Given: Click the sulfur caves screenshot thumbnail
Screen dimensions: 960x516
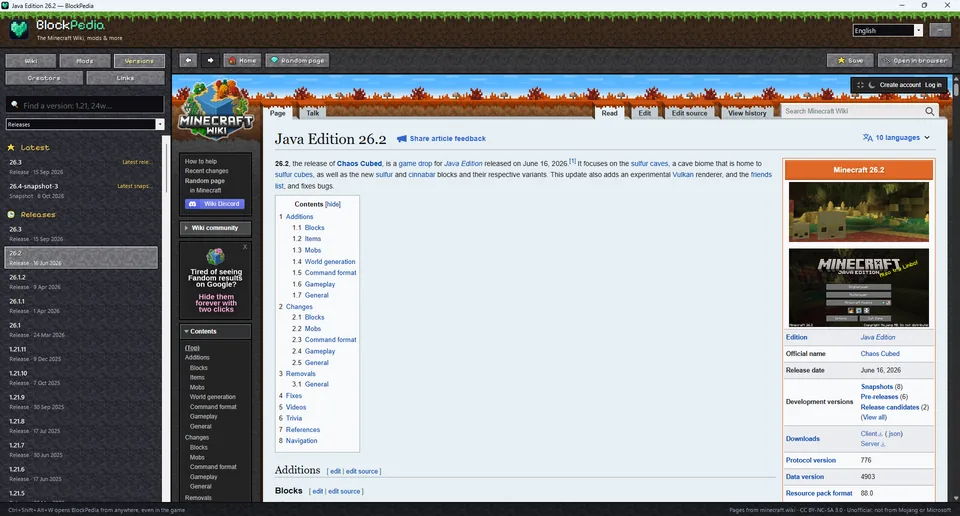Looking at the screenshot, I should pos(858,212).
